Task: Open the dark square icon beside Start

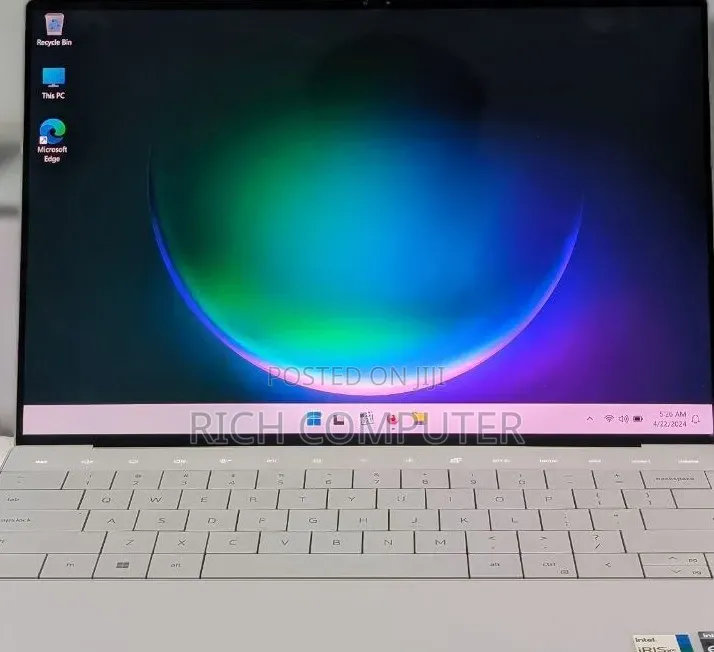Action: (339, 420)
